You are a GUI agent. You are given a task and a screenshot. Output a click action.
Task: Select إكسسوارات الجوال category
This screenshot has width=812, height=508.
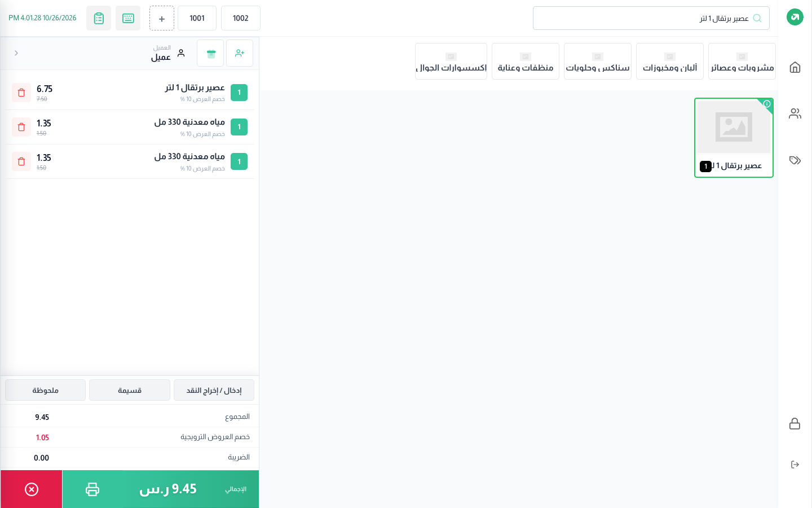coord(451,62)
